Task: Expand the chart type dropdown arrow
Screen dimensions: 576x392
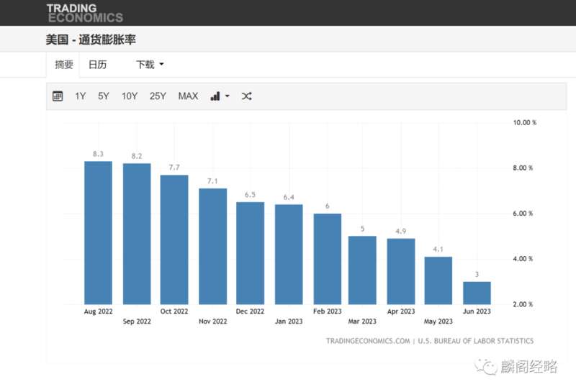Action: 228,96
